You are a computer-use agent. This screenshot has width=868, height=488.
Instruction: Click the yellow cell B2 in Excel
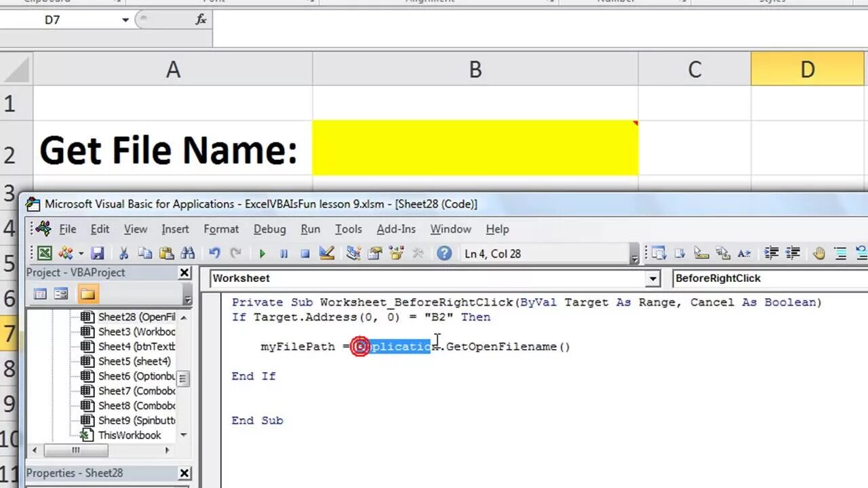[x=475, y=148]
